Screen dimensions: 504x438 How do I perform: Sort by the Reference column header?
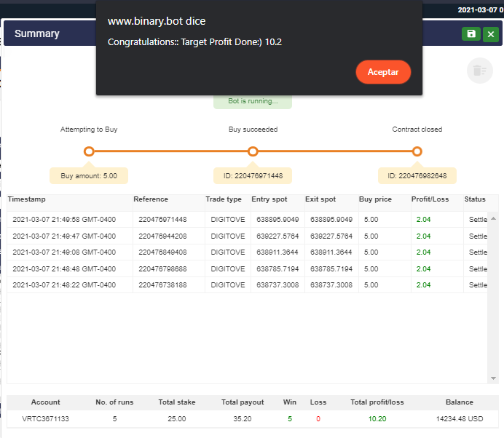[x=151, y=199]
